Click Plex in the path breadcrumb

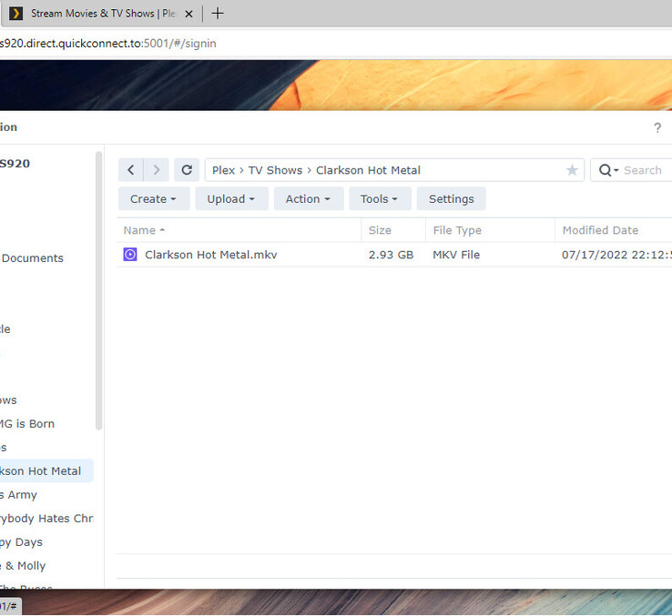tap(223, 170)
